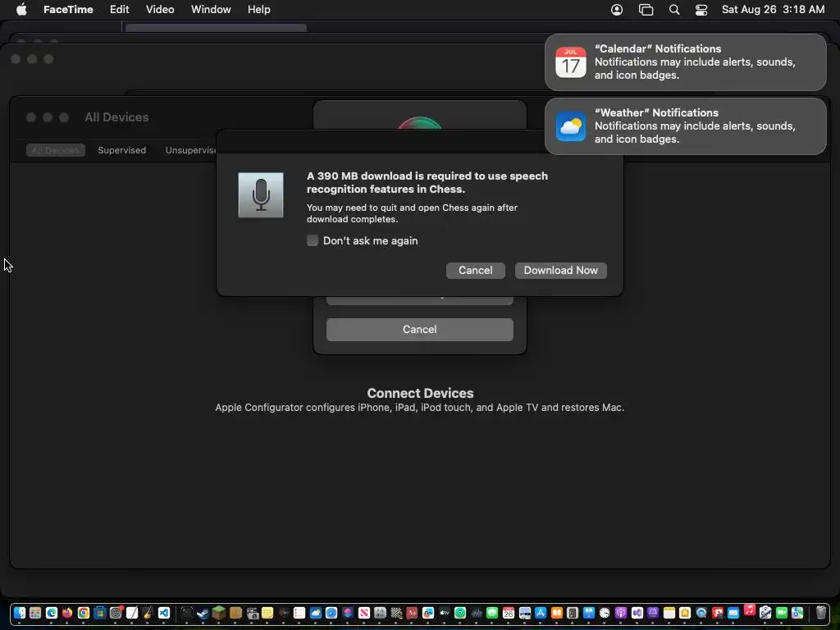
Task: Launch Microsoft Edge from the Dock
Action: tap(52, 613)
